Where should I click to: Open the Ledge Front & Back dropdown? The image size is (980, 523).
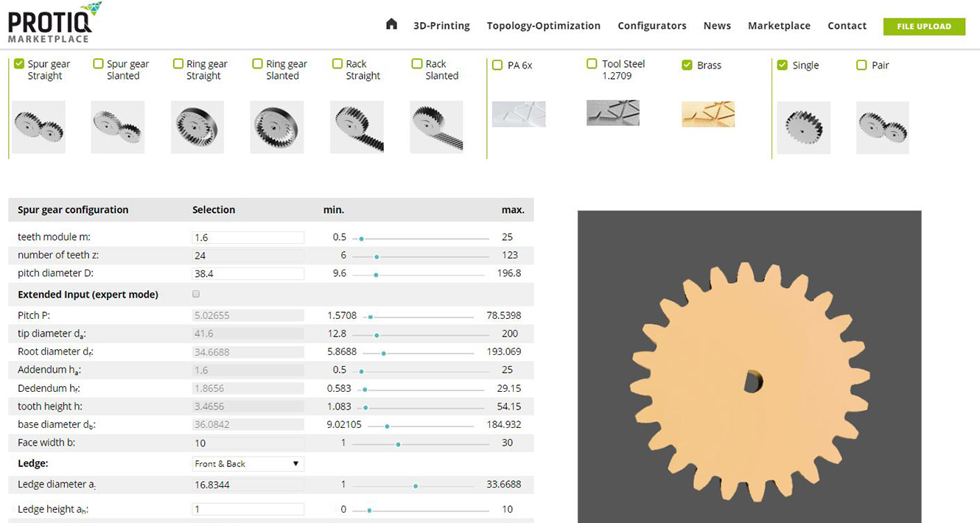pyautogui.click(x=248, y=464)
